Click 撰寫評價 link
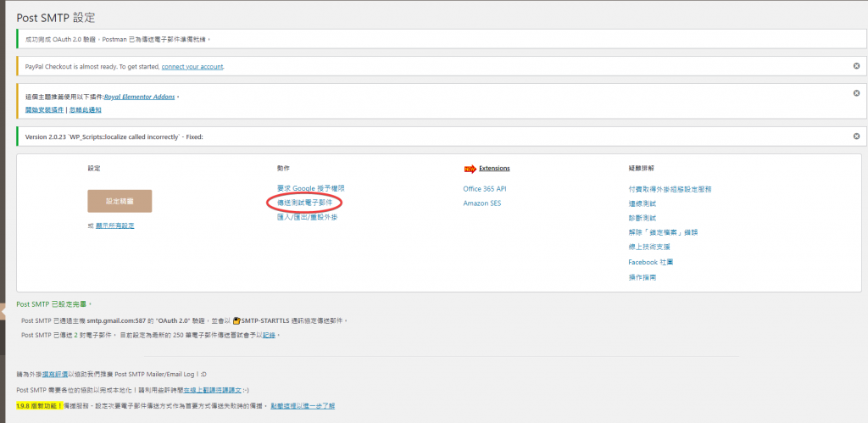Image resolution: width=868 pixels, height=423 pixels. pyautogui.click(x=55, y=375)
